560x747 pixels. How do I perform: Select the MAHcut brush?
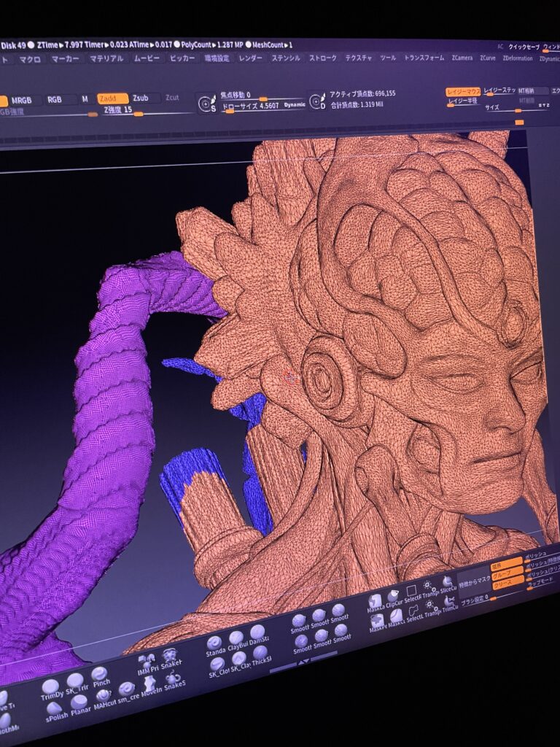tap(104, 700)
